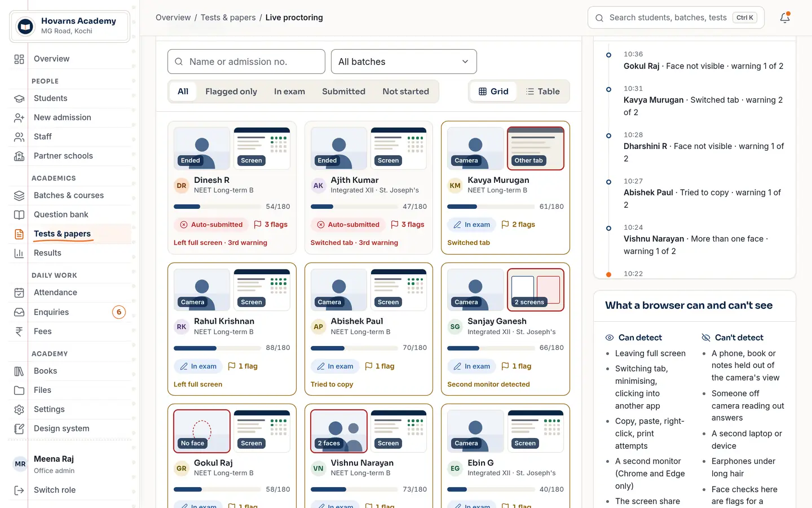Click the Search students, batches, tests box
This screenshot has height=508, width=812.
pyautogui.click(x=676, y=17)
